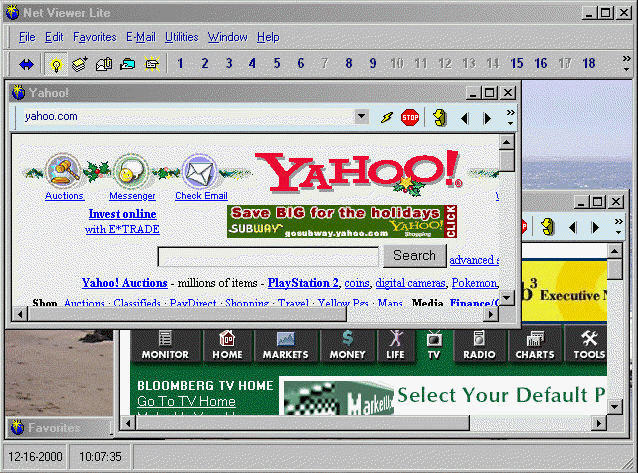The width and height of the screenshot is (638, 473).
Task: Click the flashing envelope icon in toolbar
Action: [152, 64]
